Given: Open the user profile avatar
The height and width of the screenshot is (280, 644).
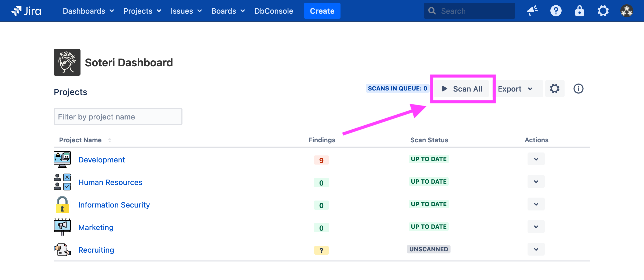Looking at the screenshot, I should (627, 11).
